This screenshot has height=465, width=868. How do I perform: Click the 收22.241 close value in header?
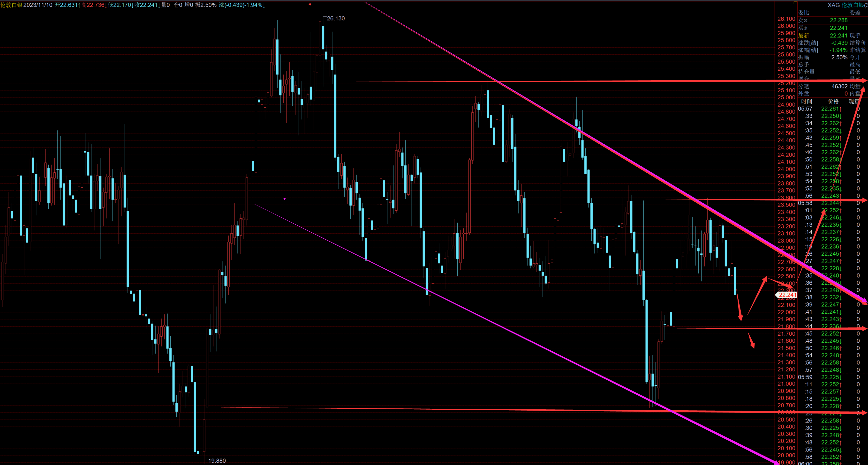click(147, 5)
